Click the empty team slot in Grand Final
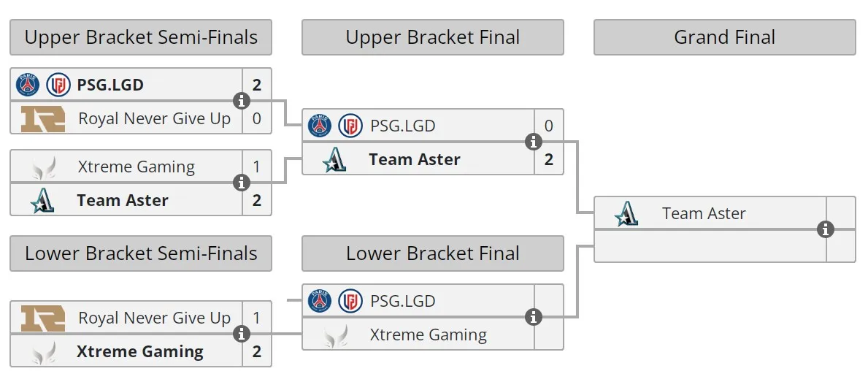The width and height of the screenshot is (868, 382). click(x=710, y=246)
